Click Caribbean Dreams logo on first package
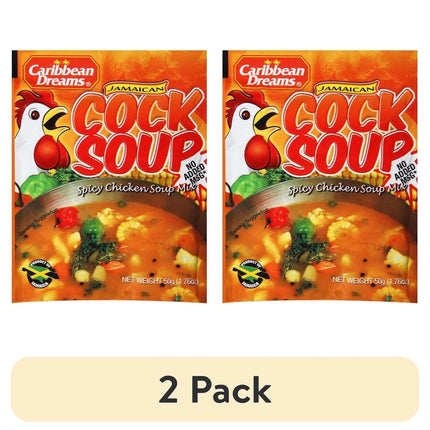The width and height of the screenshot is (430, 430). pos(61,73)
